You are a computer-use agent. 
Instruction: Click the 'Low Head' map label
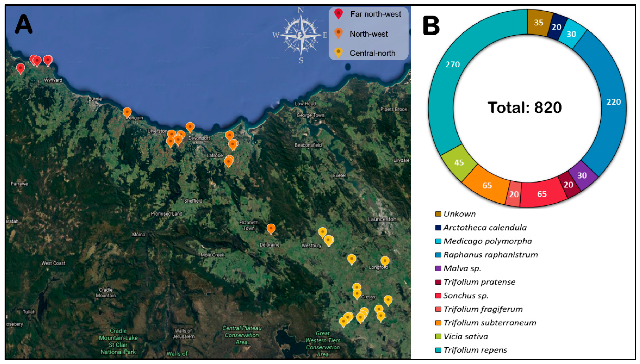pyautogui.click(x=305, y=104)
